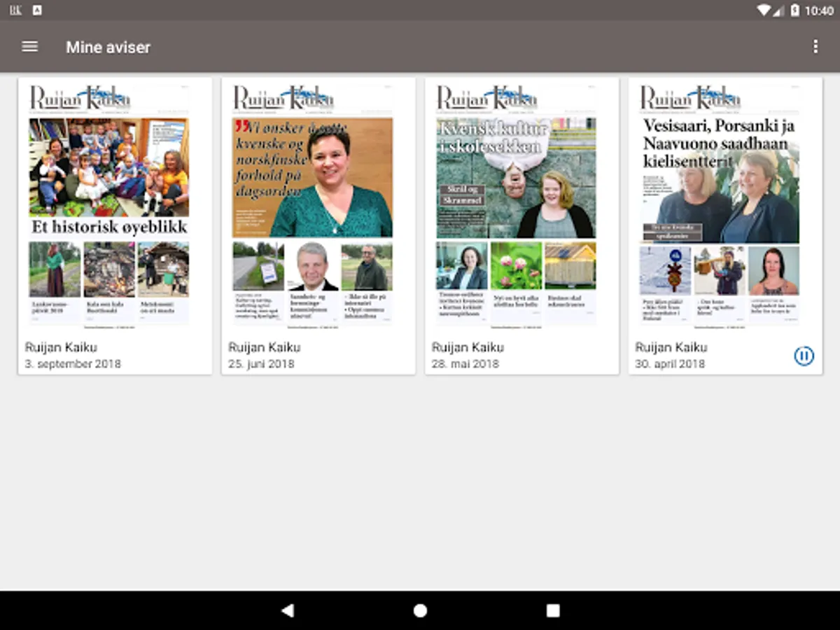Click the battery status icon
This screenshot has height=630, width=840.
click(795, 10)
